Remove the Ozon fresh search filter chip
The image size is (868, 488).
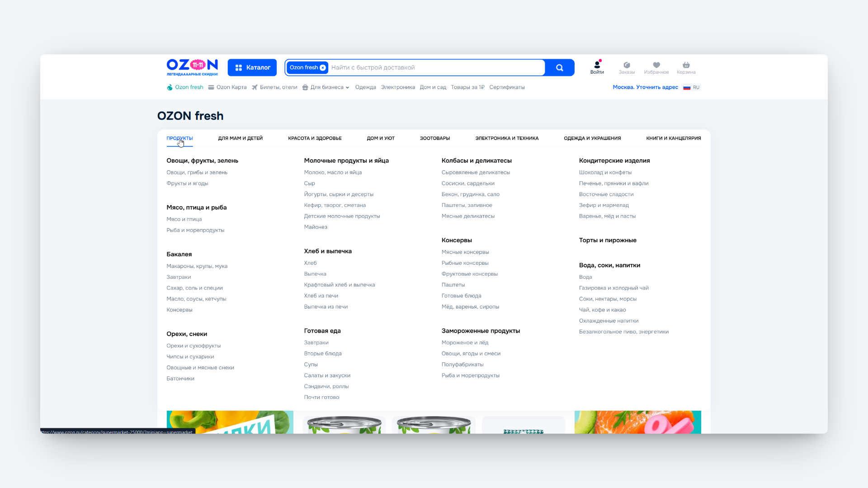pos(323,68)
